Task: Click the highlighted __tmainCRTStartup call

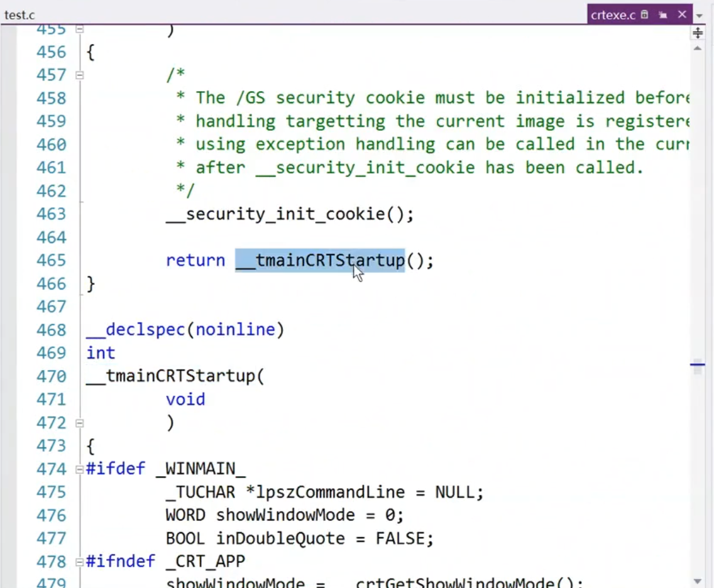Action: pos(320,261)
